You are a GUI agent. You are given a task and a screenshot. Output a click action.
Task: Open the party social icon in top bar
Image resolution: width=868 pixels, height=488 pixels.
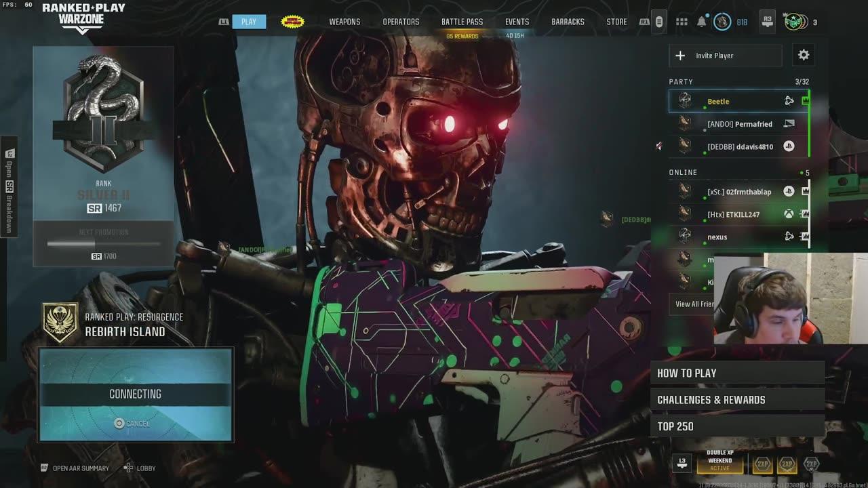(796, 22)
